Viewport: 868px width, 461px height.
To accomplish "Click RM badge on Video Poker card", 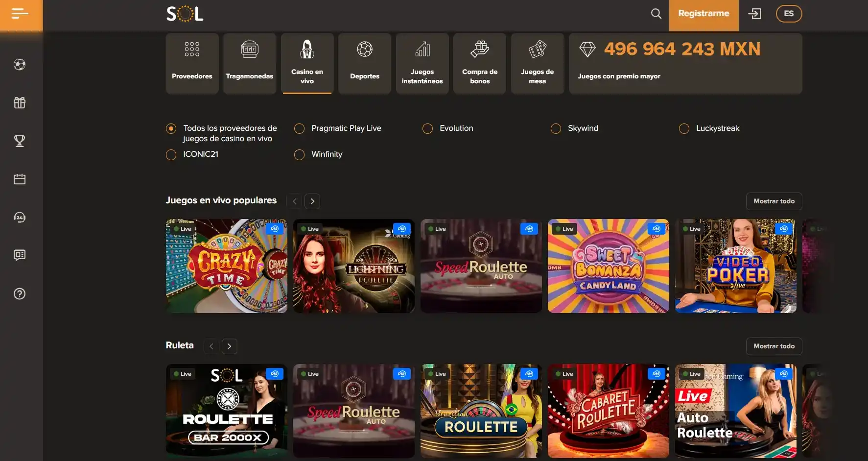I will click(783, 229).
